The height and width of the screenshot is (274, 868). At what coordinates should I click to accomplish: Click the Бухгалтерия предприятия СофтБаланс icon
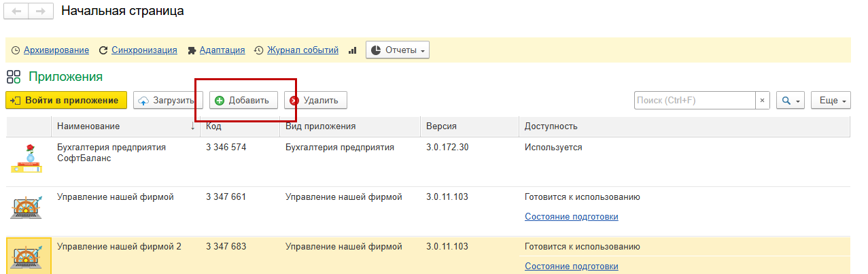28,158
